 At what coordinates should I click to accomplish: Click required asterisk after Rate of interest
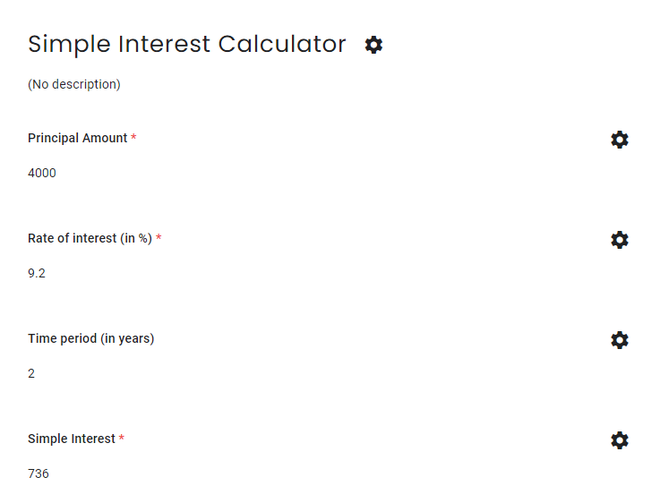point(159,237)
